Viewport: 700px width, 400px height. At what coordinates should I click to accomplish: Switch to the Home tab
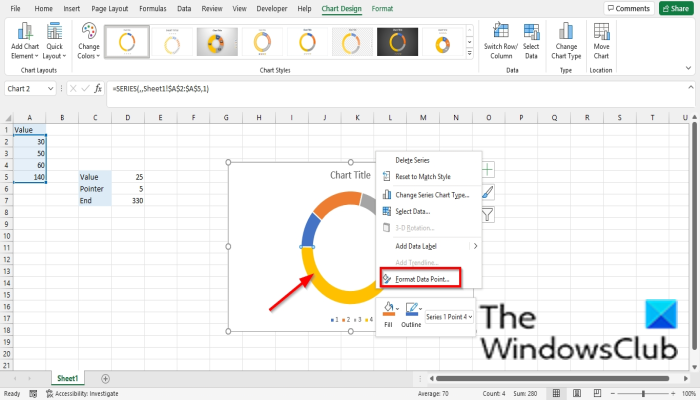[43, 8]
